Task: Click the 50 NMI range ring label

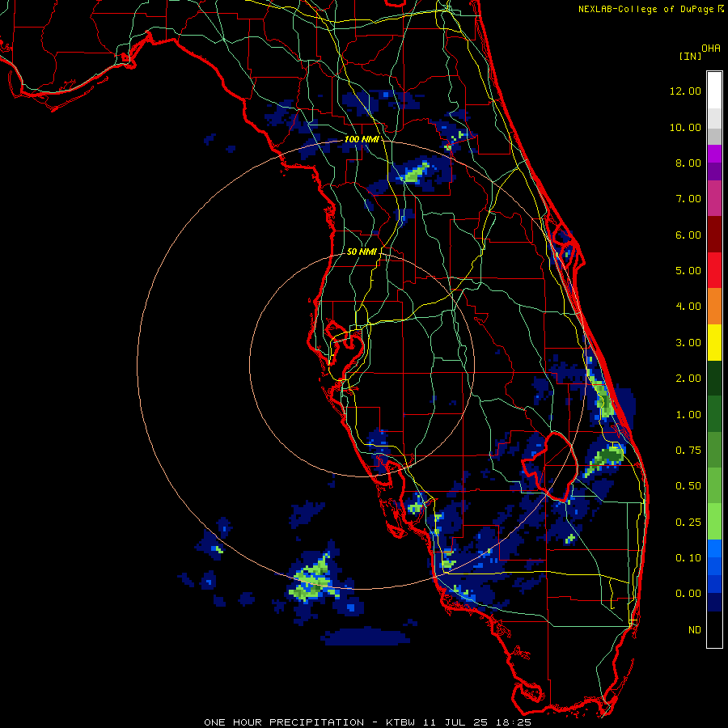Action: click(x=362, y=252)
